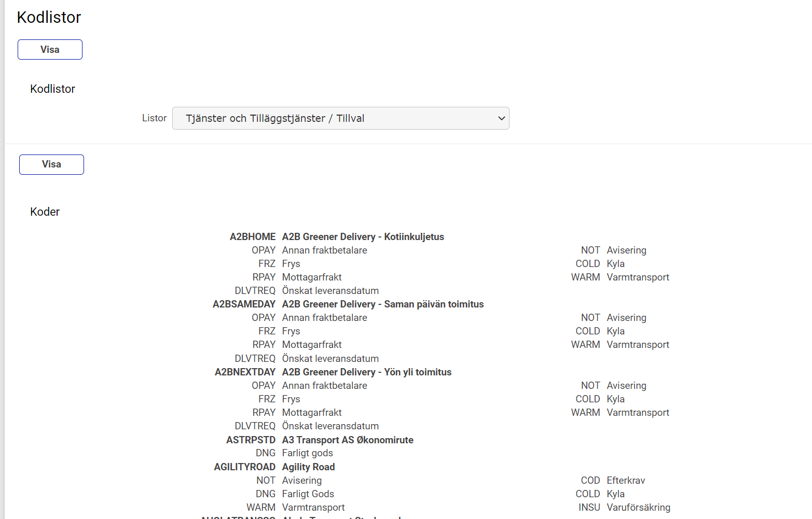Select the A2BSAMEDAY service code

tap(244, 304)
